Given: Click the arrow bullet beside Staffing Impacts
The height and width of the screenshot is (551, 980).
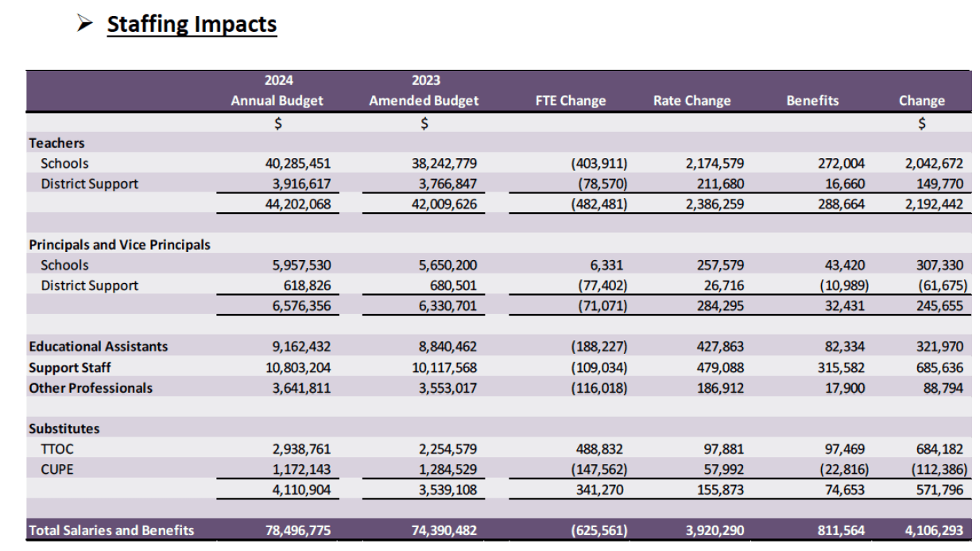Looking at the screenshot, I should point(85,25).
